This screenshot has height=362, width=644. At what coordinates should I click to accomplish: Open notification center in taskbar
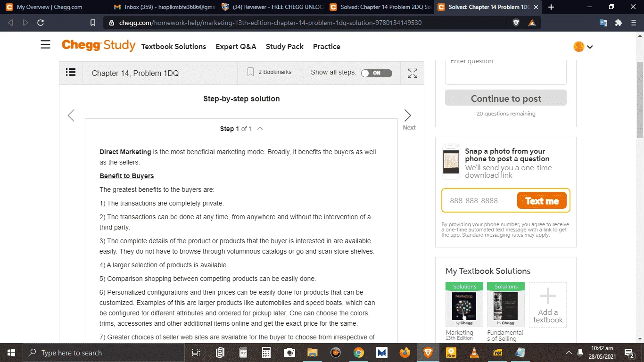click(629, 353)
